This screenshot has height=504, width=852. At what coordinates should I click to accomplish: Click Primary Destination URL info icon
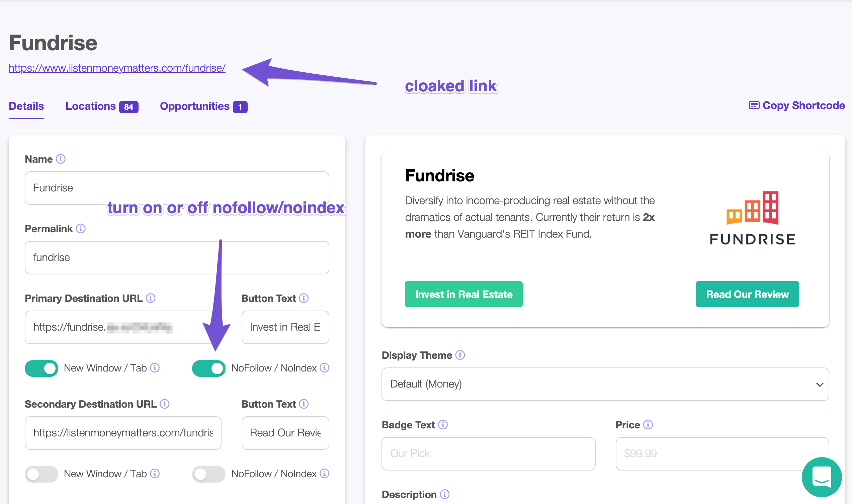[x=151, y=298]
